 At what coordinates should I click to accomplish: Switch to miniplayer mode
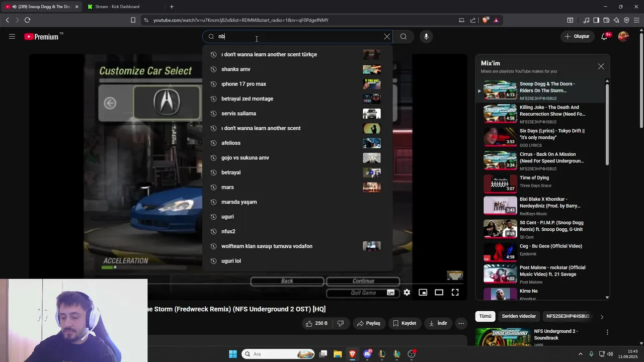pos(423,292)
